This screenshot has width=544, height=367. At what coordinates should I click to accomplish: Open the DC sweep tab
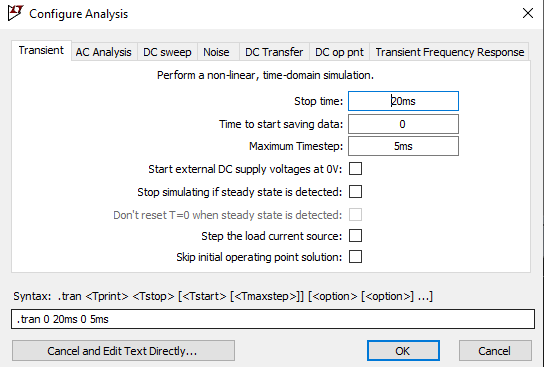167,52
